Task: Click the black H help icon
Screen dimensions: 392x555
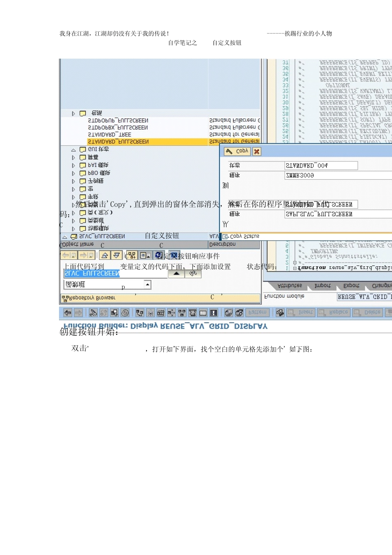Action: coord(213,313)
